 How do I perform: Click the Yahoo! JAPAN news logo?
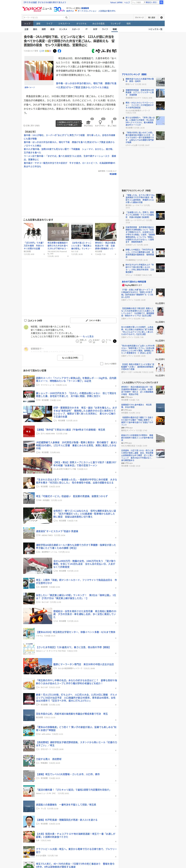click(x=37, y=9)
